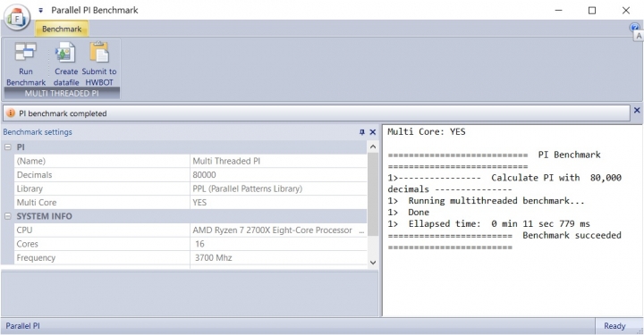
Task: Select the Library value PPL field
Action: (x=278, y=188)
